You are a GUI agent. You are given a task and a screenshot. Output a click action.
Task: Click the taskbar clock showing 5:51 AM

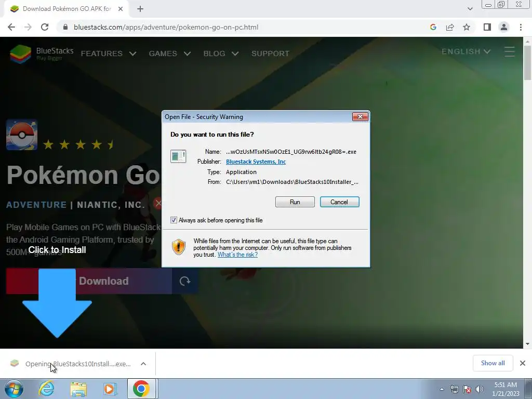click(x=506, y=389)
